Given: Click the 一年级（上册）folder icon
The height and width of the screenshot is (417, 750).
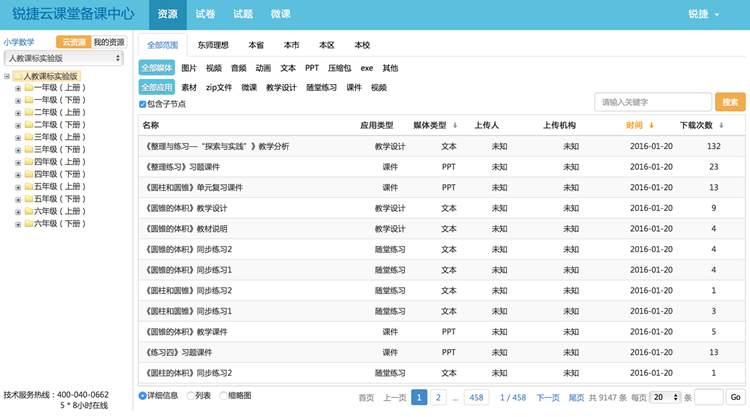Looking at the screenshot, I should (28, 88).
